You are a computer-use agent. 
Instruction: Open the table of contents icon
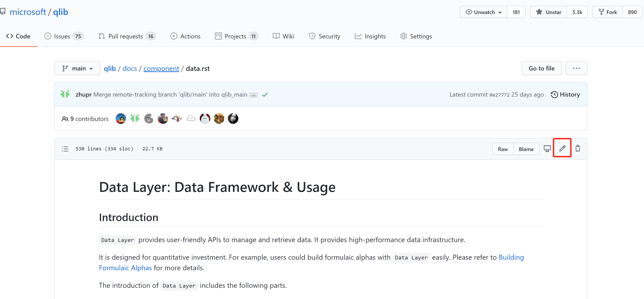[x=65, y=149]
